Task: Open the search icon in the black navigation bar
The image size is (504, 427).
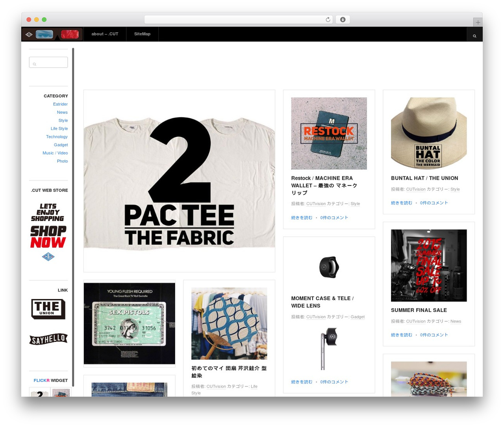Action: click(x=474, y=36)
